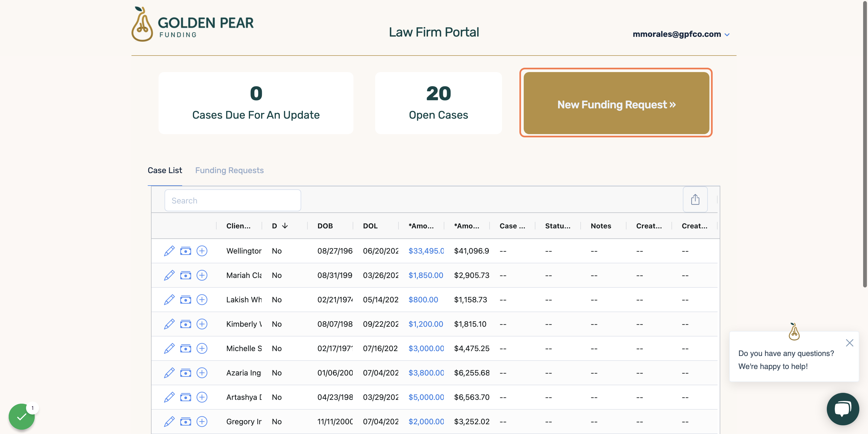Edit the Kimberly case with pencil icon
This screenshot has width=868, height=434.
pyautogui.click(x=169, y=324)
